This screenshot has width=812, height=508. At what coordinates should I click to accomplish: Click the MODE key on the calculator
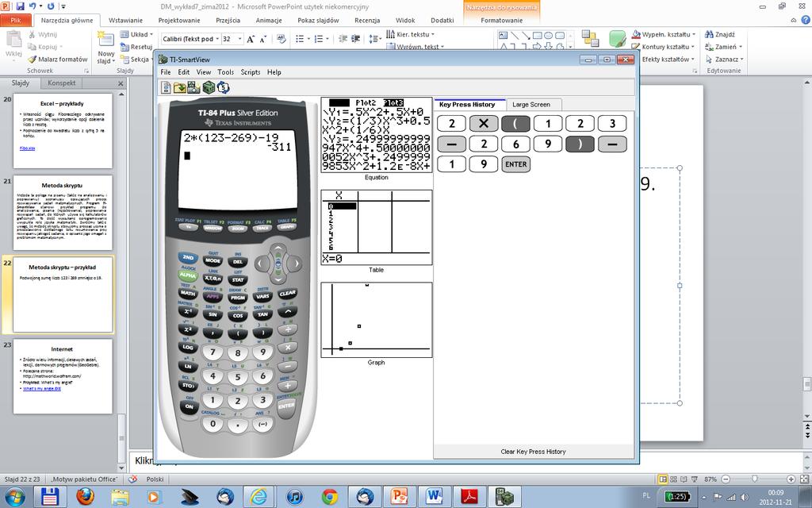pos(213,260)
